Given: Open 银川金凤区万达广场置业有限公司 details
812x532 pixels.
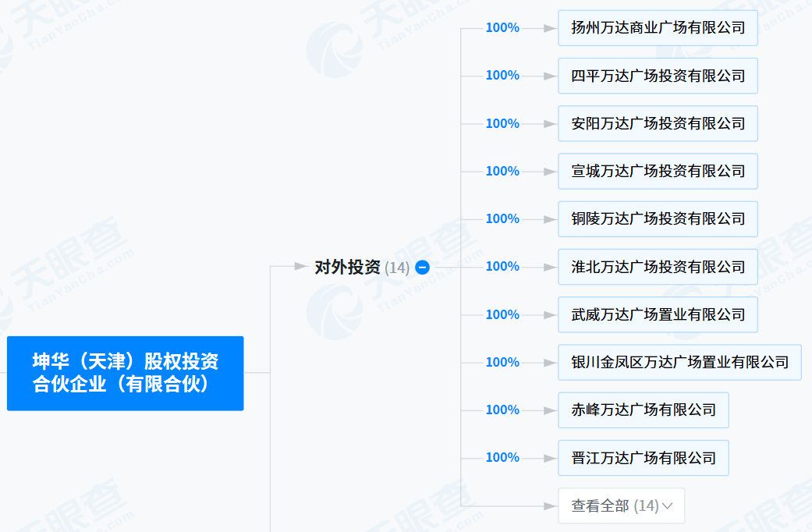Looking at the screenshot, I should [x=679, y=362].
